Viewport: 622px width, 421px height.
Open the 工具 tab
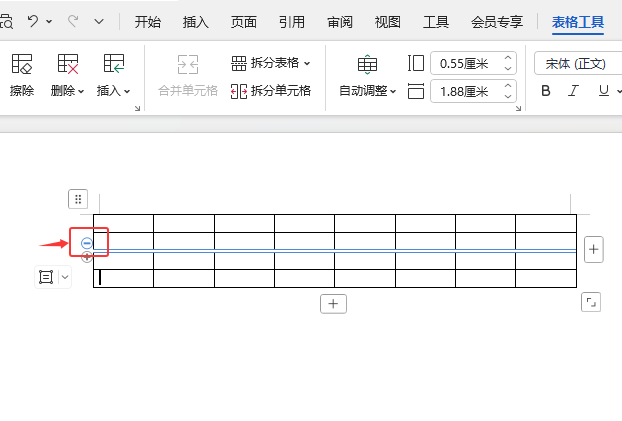point(436,22)
